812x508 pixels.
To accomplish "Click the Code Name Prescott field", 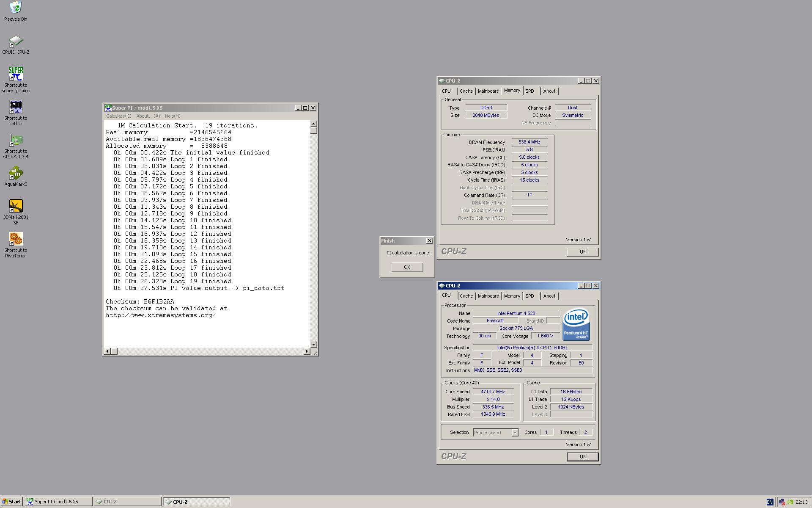I will [x=495, y=321].
